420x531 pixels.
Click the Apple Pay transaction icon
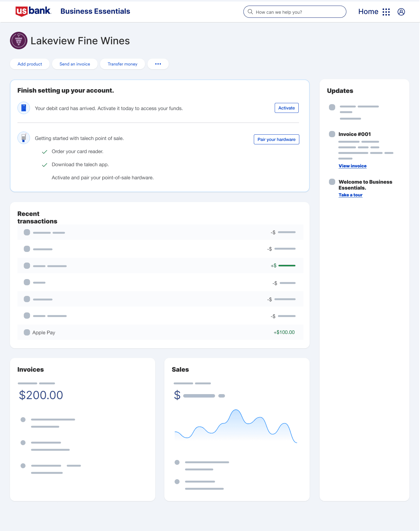coord(27,332)
